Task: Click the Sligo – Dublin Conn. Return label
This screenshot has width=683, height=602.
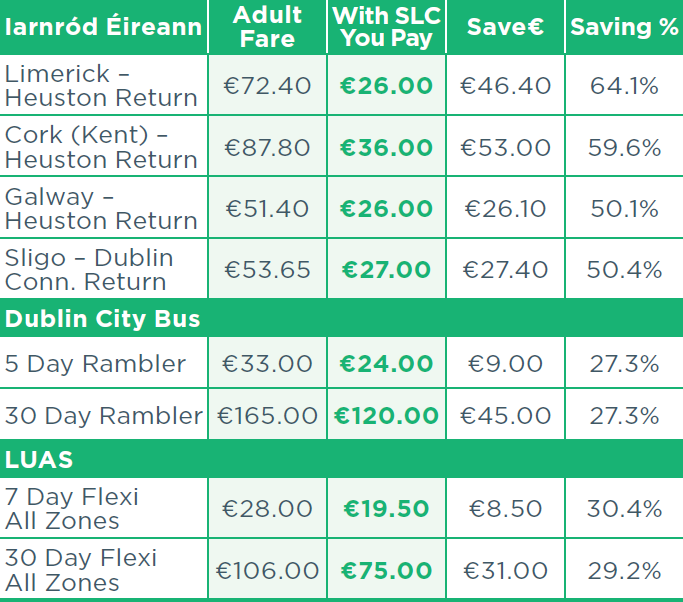Action: pyautogui.click(x=89, y=270)
